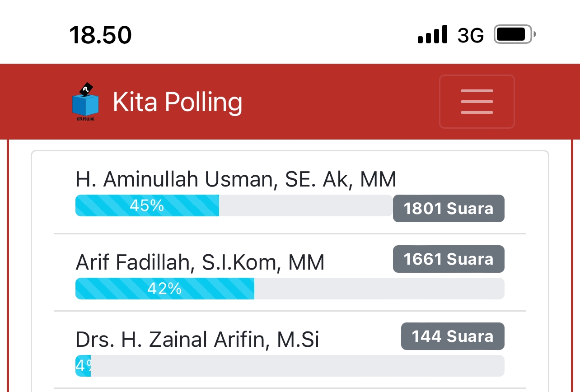Screen dimensions: 580x392
Task: Click the Kita Polling brand title
Action: (177, 102)
